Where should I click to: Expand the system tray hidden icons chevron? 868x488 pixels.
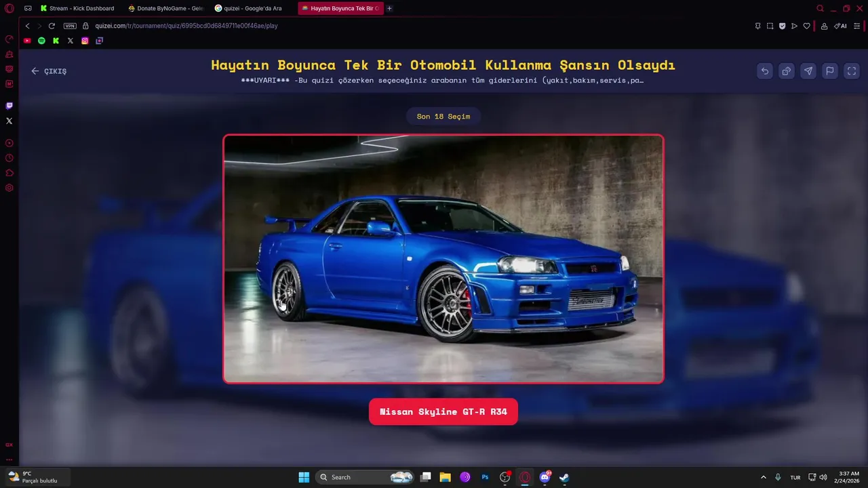click(764, 477)
